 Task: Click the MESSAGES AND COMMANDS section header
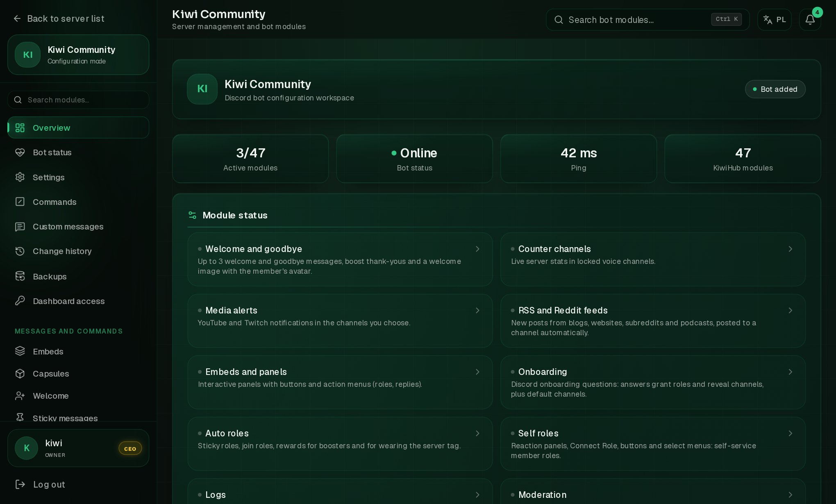pos(68,331)
